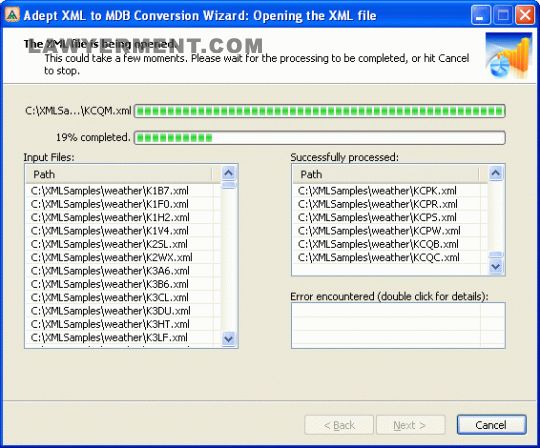The width and height of the screenshot is (540, 448).
Task: Close the Conversion Wizard window
Action: click(525, 15)
